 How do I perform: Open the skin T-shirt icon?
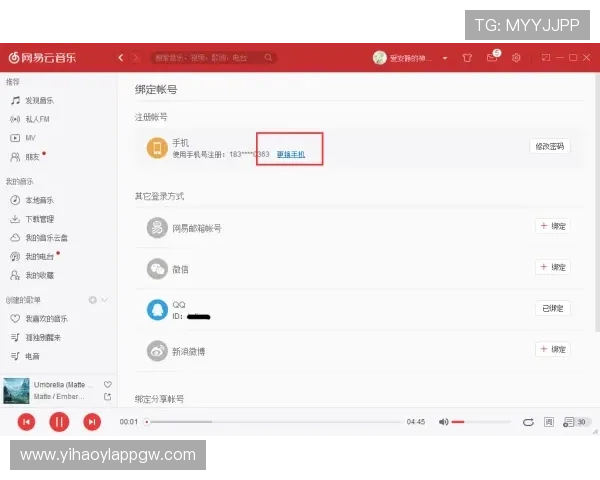[x=467, y=58]
